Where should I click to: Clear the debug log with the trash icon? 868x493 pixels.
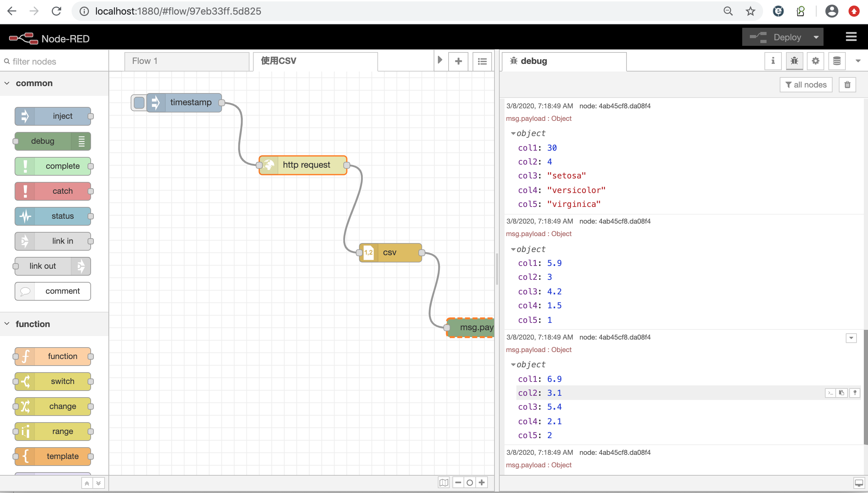847,85
